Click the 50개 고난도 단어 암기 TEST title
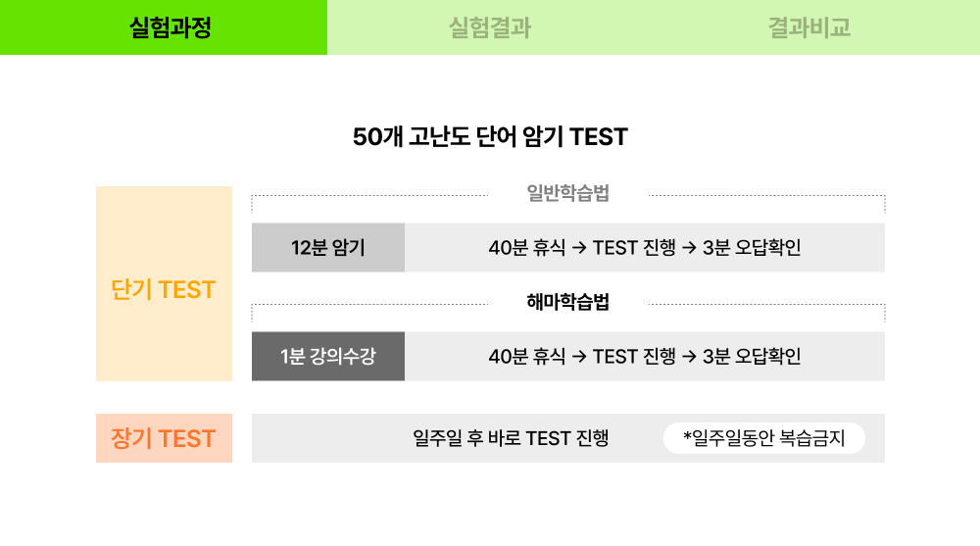Image resolution: width=980 pixels, height=546 pixels. [490, 137]
